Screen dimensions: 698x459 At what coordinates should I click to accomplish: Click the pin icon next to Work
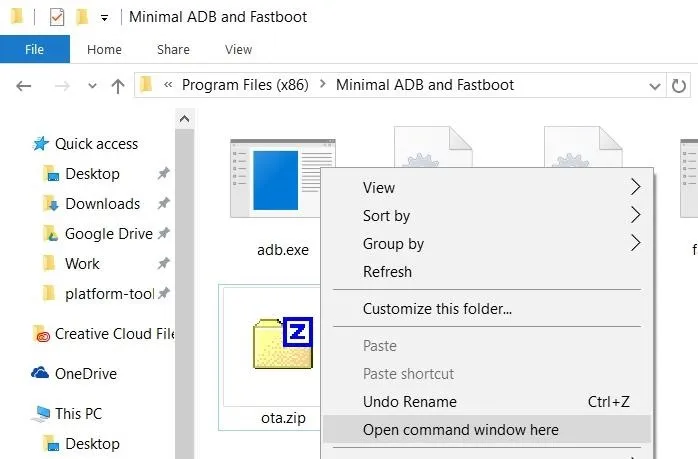pos(163,263)
